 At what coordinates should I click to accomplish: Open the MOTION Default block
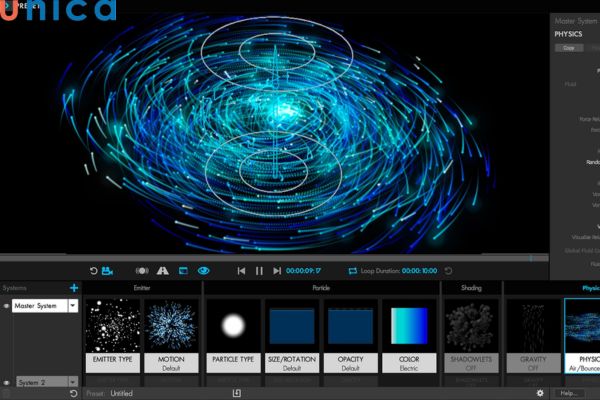tap(171, 336)
